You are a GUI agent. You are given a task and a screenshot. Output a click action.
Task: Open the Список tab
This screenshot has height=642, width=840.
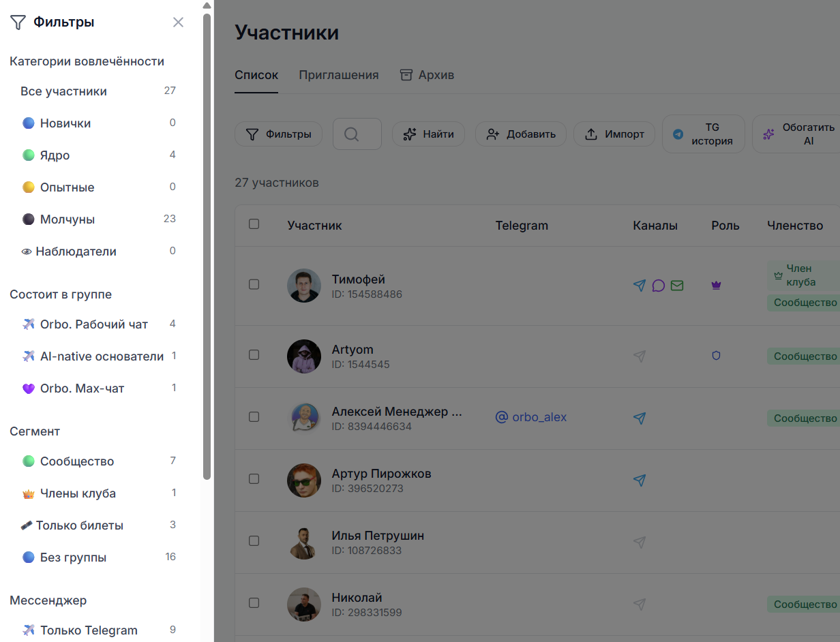256,75
